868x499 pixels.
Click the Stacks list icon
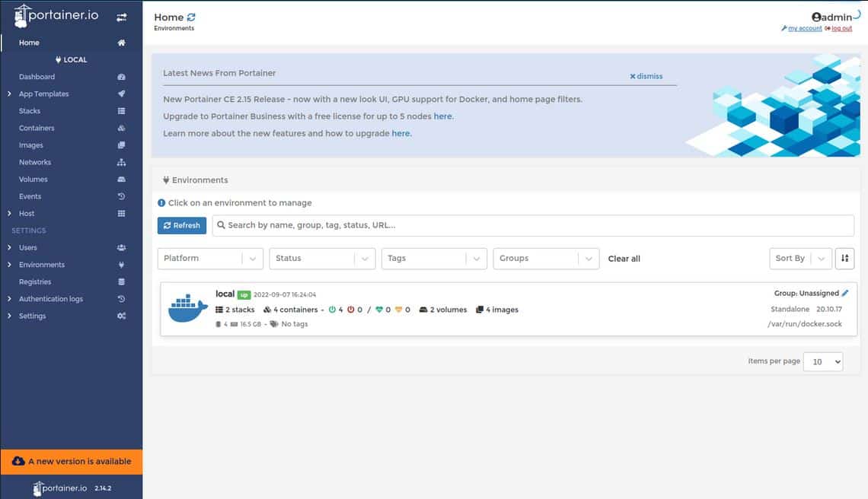pos(121,111)
